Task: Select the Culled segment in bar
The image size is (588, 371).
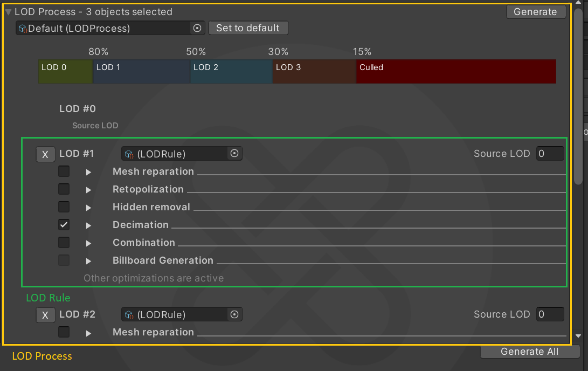Action: pyautogui.click(x=456, y=71)
